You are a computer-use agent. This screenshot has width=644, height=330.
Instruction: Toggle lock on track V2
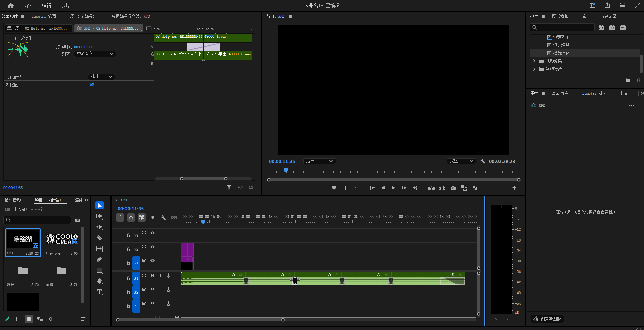pyautogui.click(x=128, y=249)
